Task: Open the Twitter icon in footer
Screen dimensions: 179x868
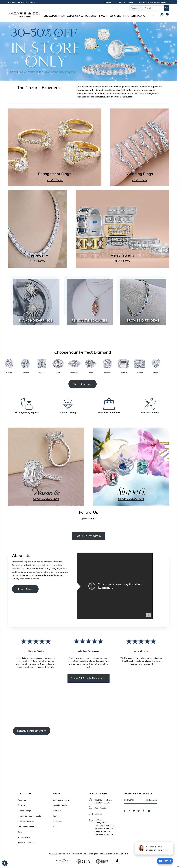Action: [x=138, y=811]
